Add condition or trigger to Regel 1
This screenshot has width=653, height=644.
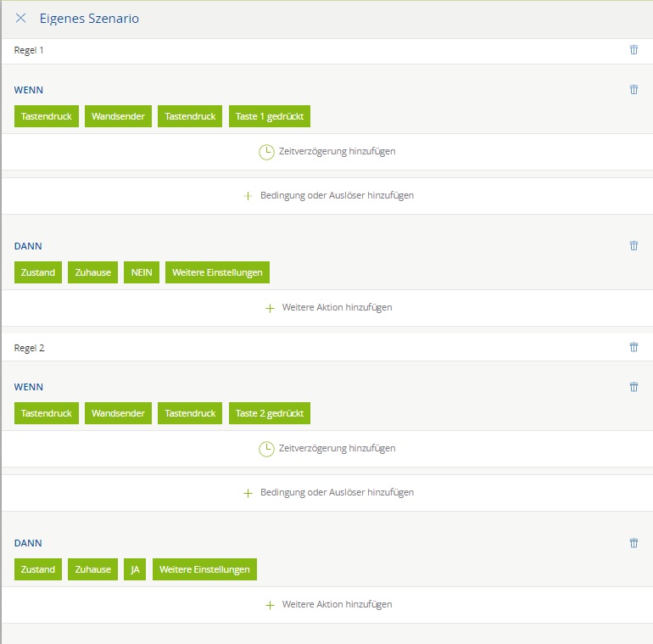(x=327, y=195)
